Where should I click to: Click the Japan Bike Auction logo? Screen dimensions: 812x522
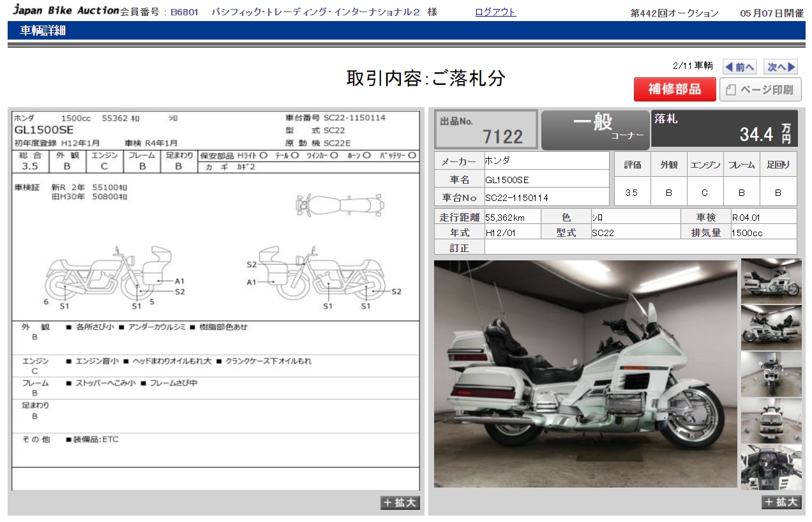point(66,10)
